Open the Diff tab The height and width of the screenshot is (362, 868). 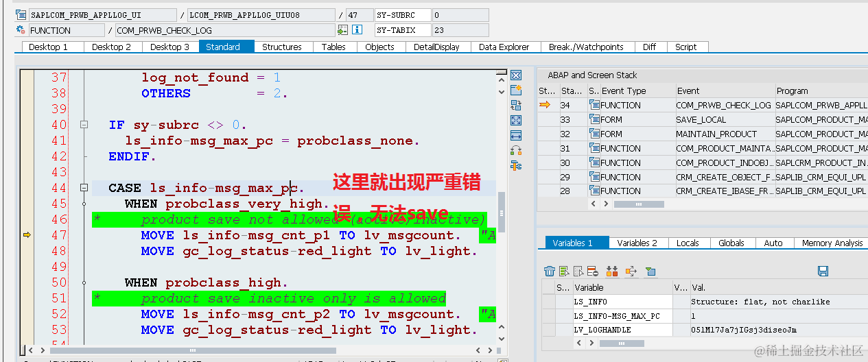[649, 47]
